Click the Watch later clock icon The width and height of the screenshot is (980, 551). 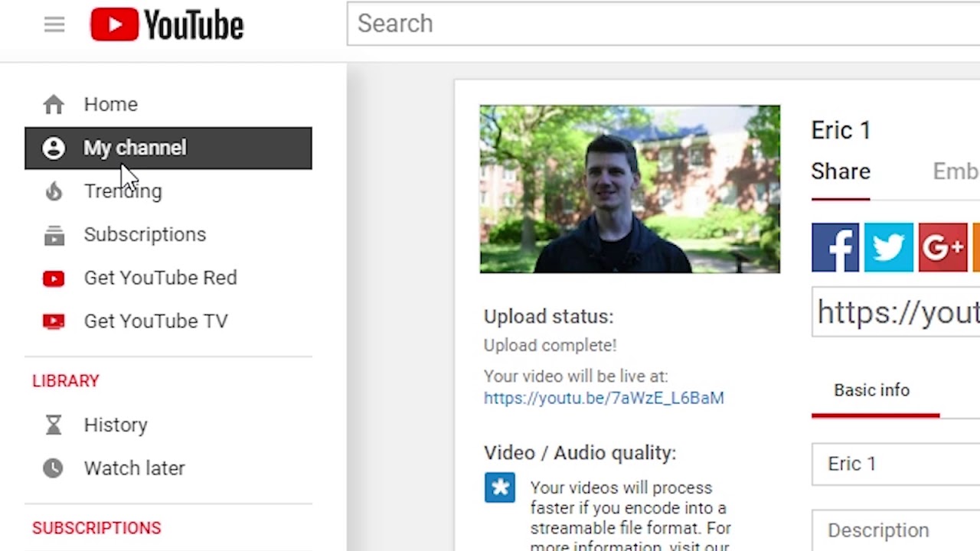tap(54, 468)
